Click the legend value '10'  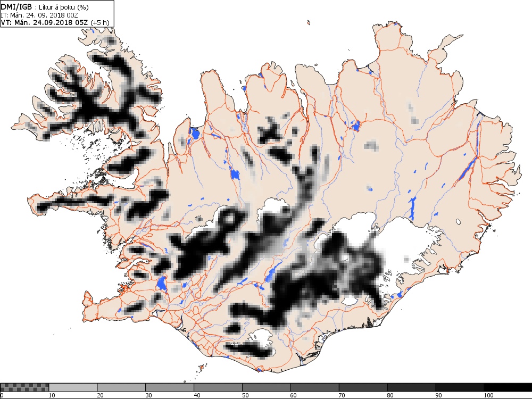pos(52,395)
